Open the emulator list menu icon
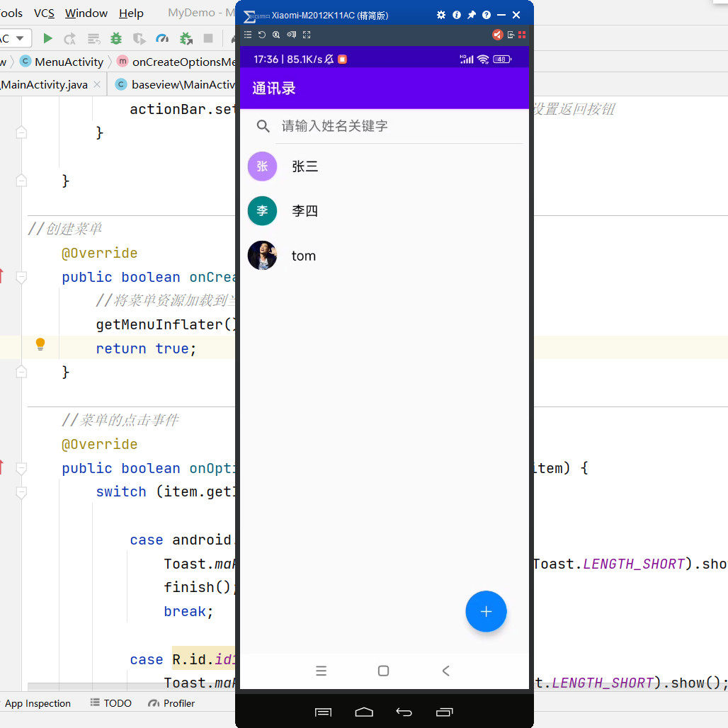The width and height of the screenshot is (728, 728). (248, 34)
